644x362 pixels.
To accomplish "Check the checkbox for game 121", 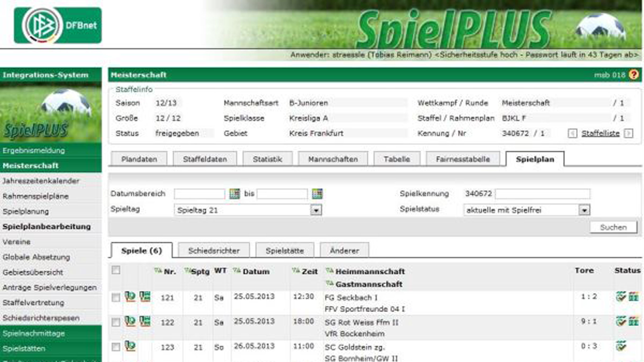I will point(116,297).
